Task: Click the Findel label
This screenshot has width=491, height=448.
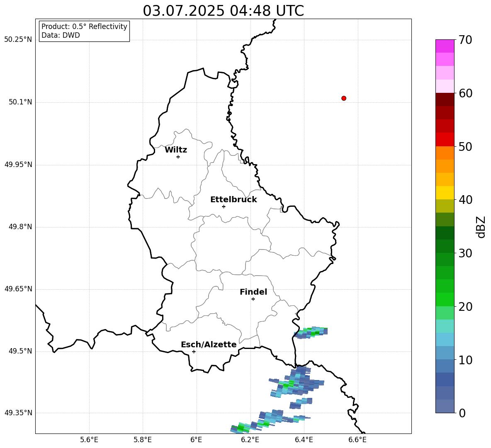Action: pyautogui.click(x=253, y=292)
